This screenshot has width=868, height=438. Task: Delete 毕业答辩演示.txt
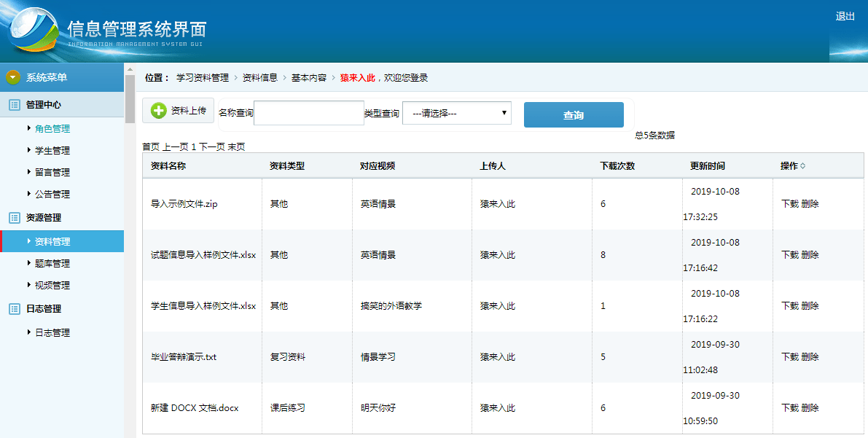[810, 356]
